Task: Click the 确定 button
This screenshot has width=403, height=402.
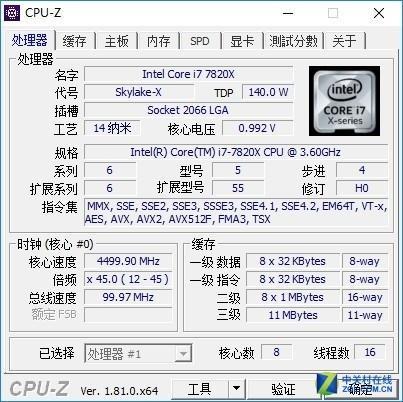Action: point(360,388)
